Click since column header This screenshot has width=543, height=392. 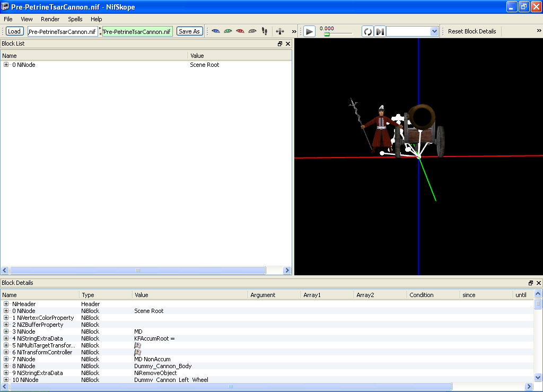(x=487, y=295)
